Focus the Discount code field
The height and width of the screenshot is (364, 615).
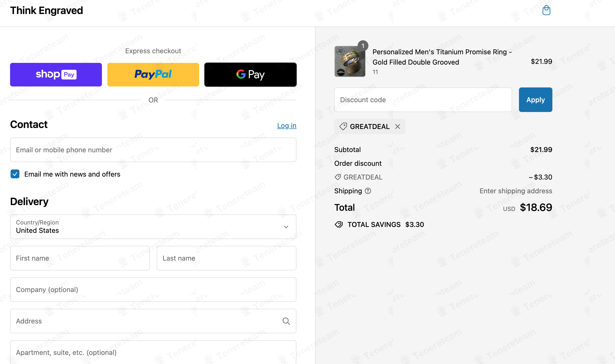pyautogui.click(x=423, y=100)
